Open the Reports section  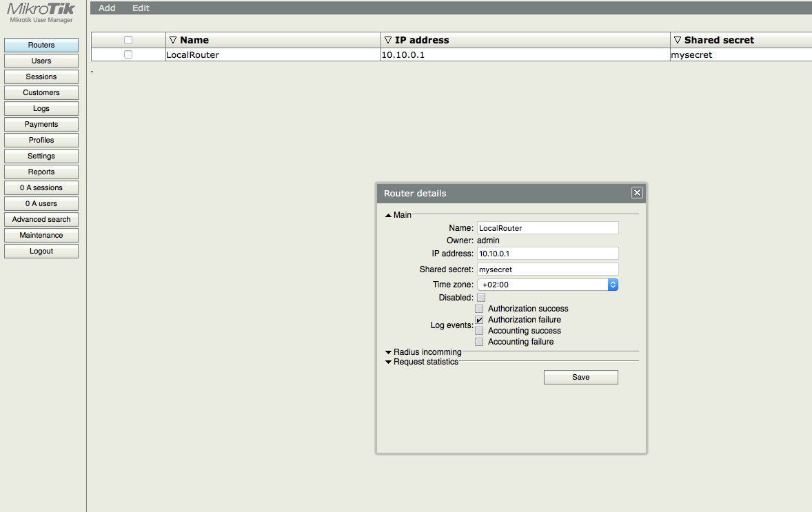pyautogui.click(x=41, y=172)
